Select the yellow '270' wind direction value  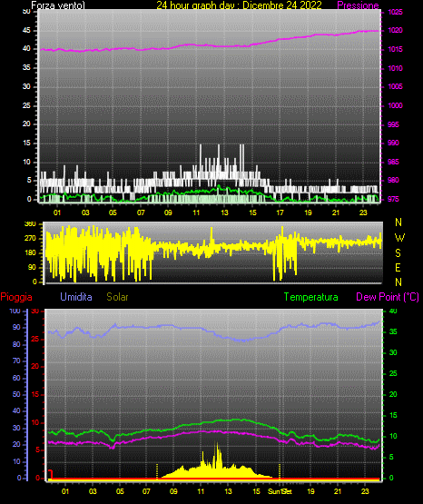[30, 239]
